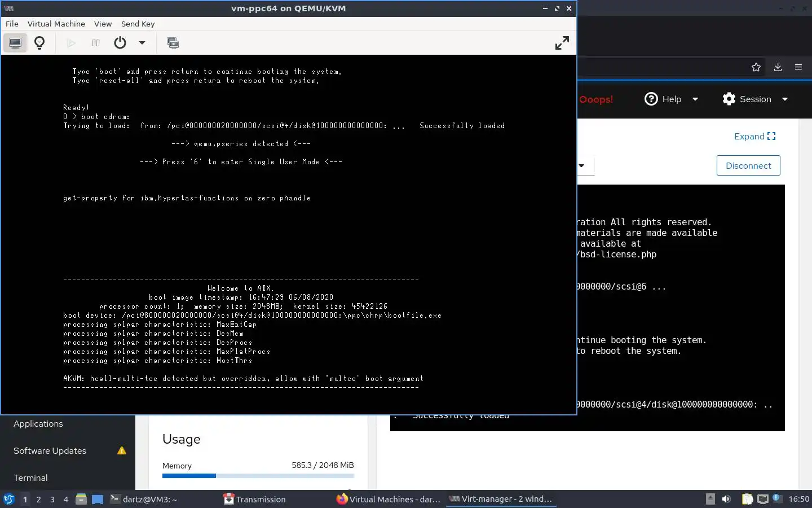Switch to Virtual Machines Firefox window

[x=389, y=499]
